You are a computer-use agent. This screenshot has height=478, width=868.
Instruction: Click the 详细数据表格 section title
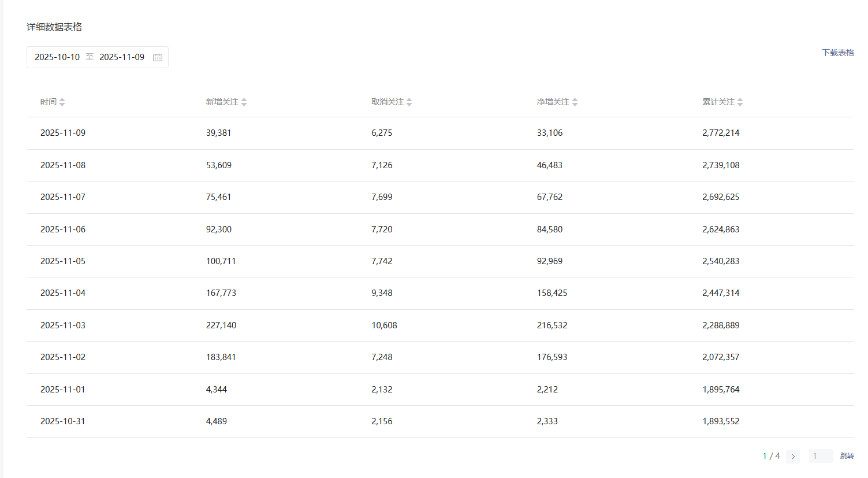pos(54,27)
